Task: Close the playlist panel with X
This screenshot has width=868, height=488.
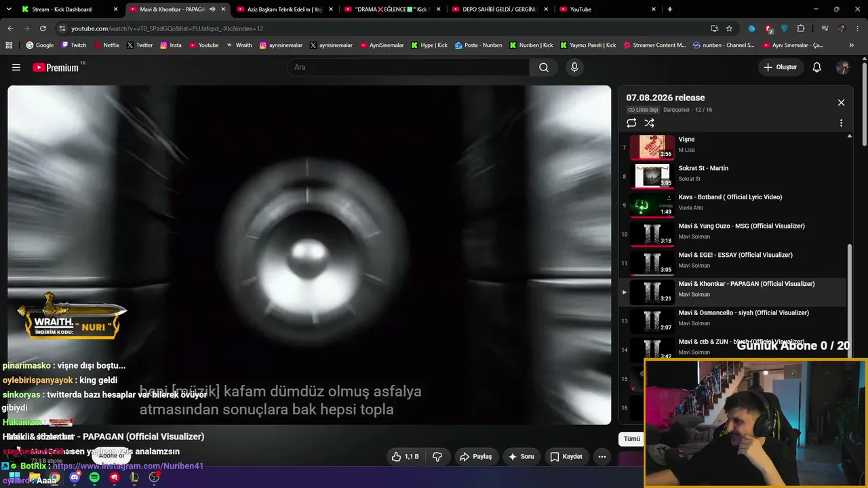Action: tap(841, 102)
